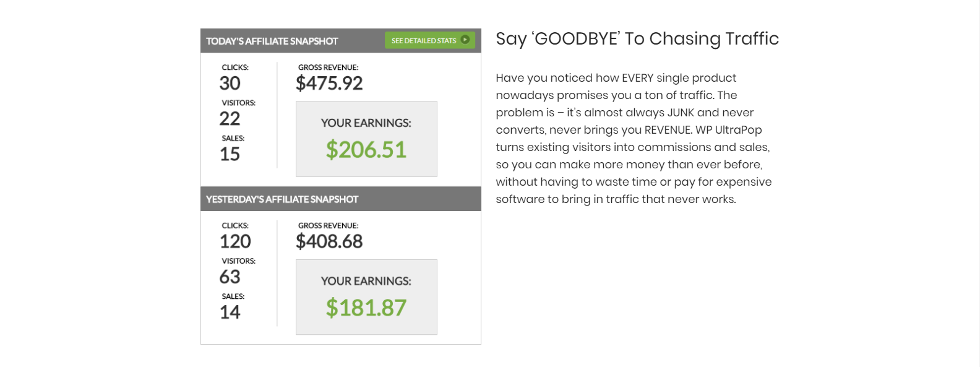Click yesterday's clicks value 120
The image size is (980, 367).
tap(235, 241)
